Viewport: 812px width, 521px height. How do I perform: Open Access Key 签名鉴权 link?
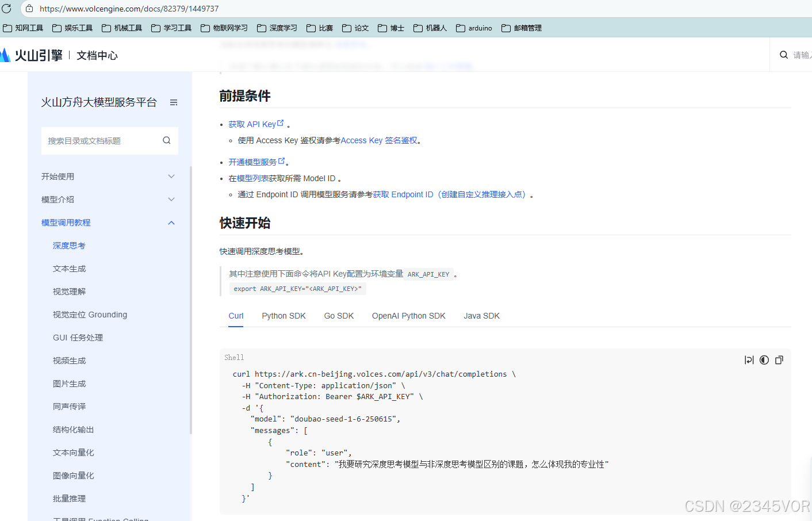click(379, 140)
